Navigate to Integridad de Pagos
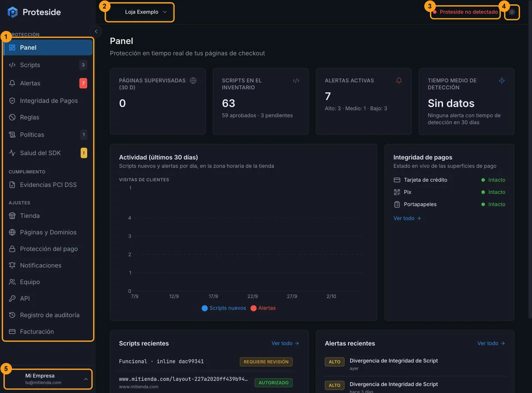 click(x=48, y=101)
